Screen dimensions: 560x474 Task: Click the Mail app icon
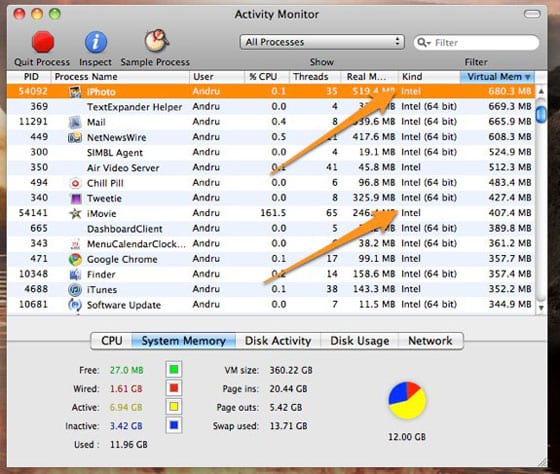pyautogui.click(x=75, y=122)
